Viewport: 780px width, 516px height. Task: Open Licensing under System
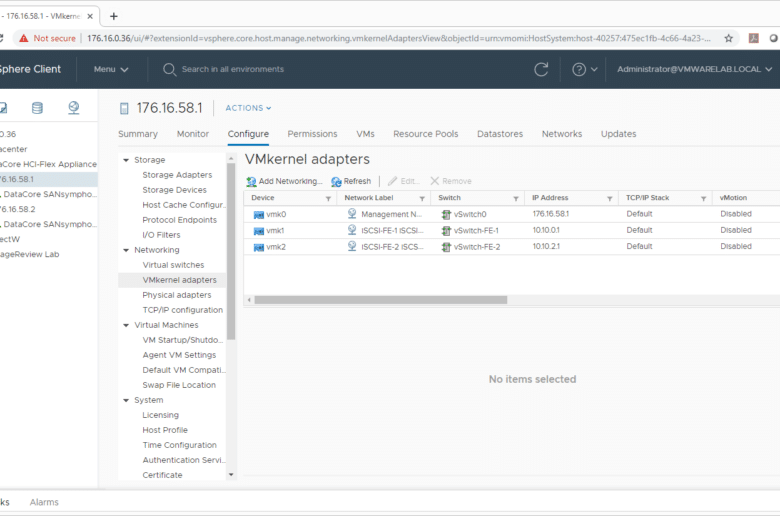[x=160, y=415]
